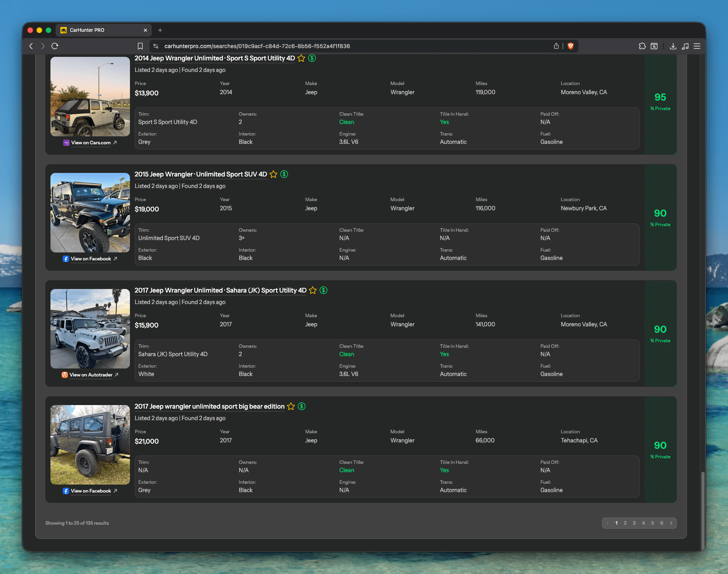
Task: Click the share icon in the address bar
Action: click(556, 46)
